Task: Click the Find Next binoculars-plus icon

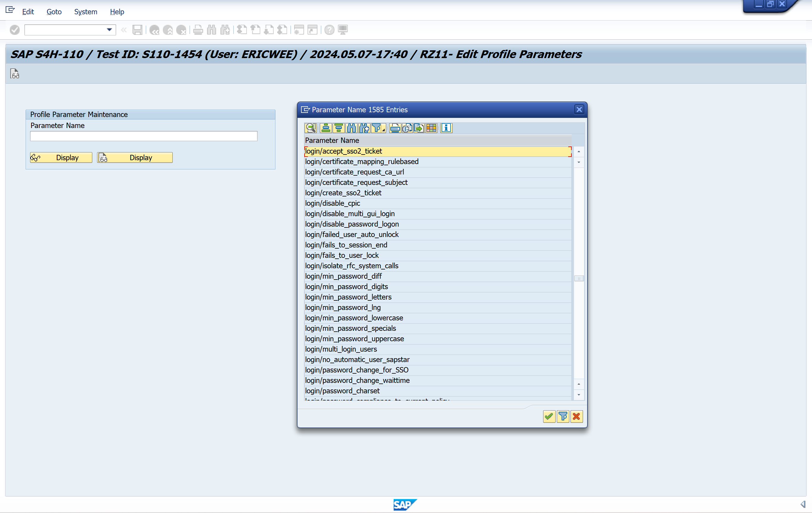Action: 364,128
